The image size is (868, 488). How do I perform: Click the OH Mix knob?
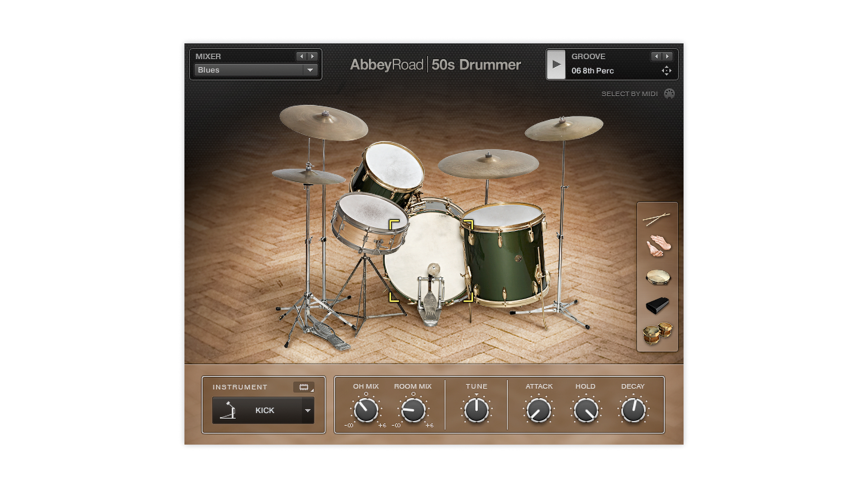[366, 410]
